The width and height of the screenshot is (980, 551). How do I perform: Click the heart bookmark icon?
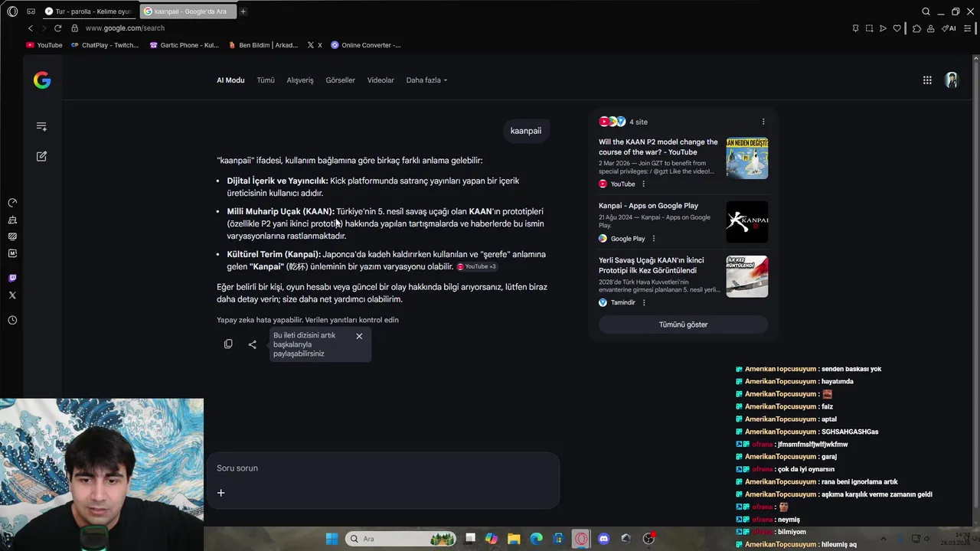(x=897, y=28)
